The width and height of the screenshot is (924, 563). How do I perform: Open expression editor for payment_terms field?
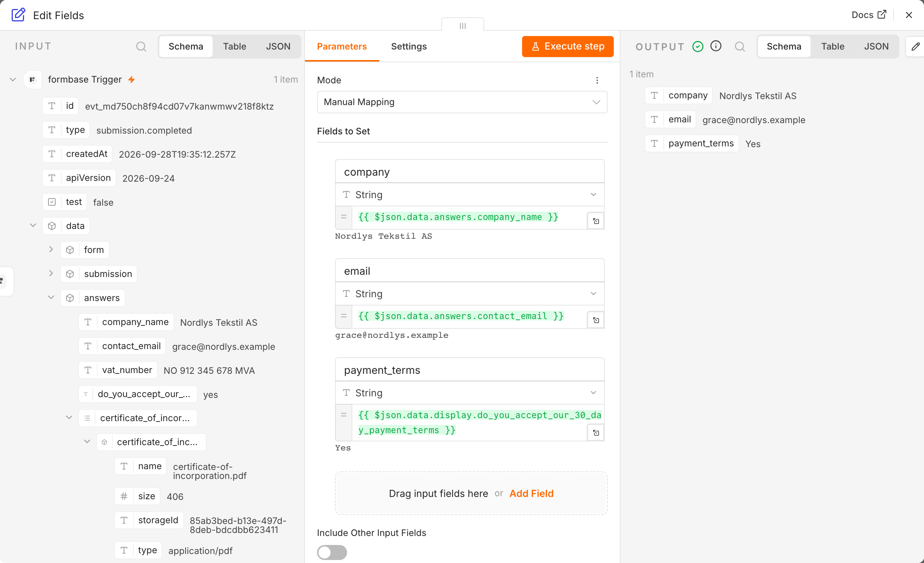pos(596,433)
